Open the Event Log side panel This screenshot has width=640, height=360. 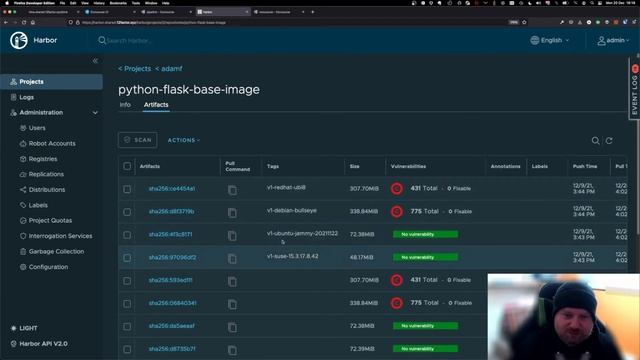point(634,89)
